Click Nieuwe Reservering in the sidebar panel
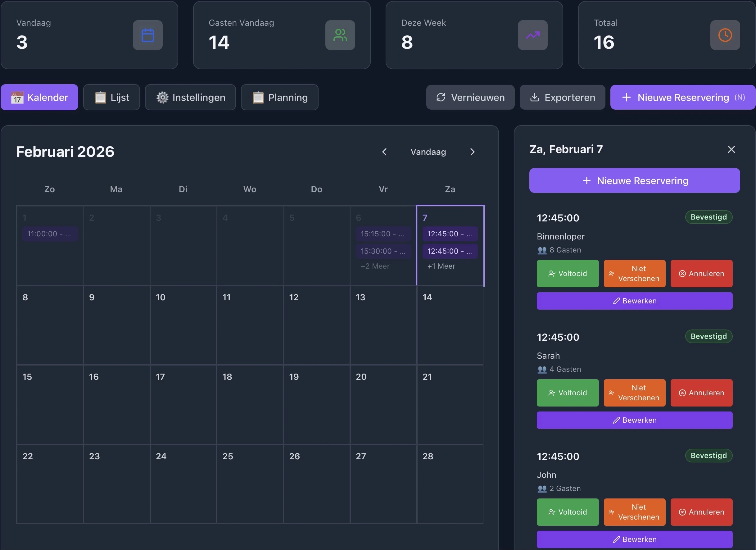The height and width of the screenshot is (550, 756). click(x=634, y=180)
